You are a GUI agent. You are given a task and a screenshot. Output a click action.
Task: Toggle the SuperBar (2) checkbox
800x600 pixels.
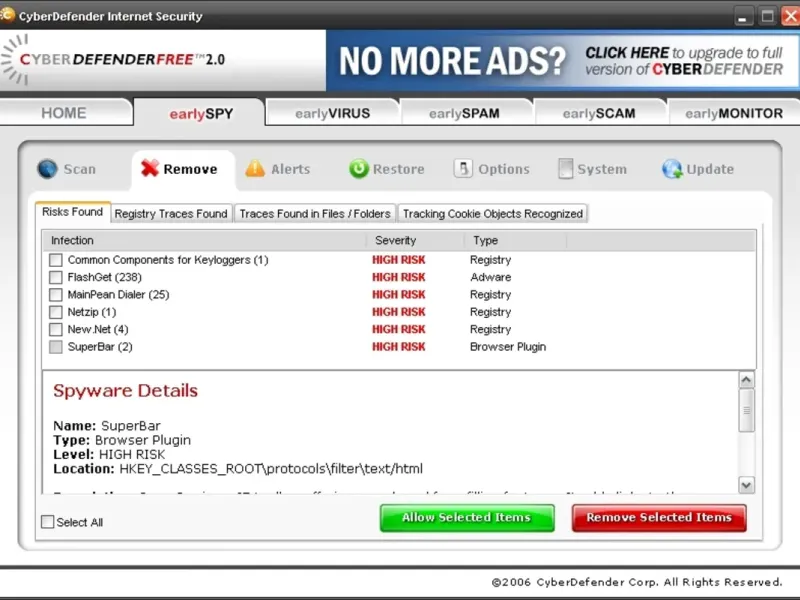pos(56,347)
